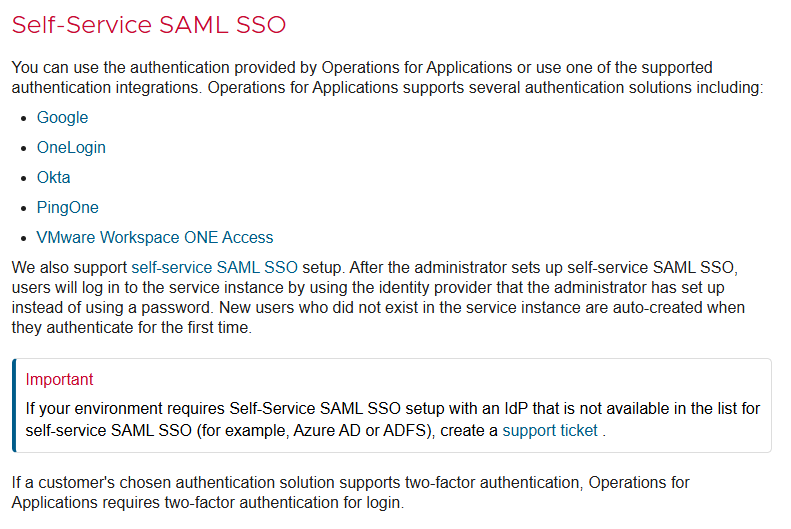
Task: Click the red Important callout title
Action: pyautogui.click(x=59, y=380)
